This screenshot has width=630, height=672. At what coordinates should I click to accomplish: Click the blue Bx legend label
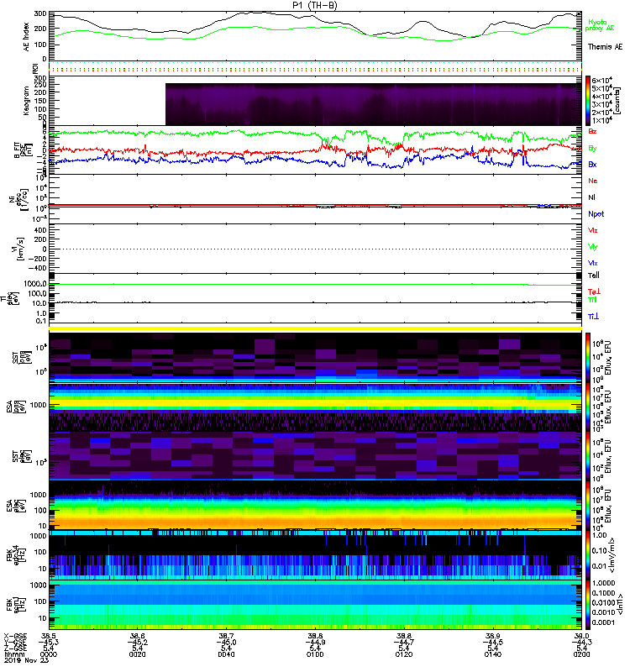[592, 165]
